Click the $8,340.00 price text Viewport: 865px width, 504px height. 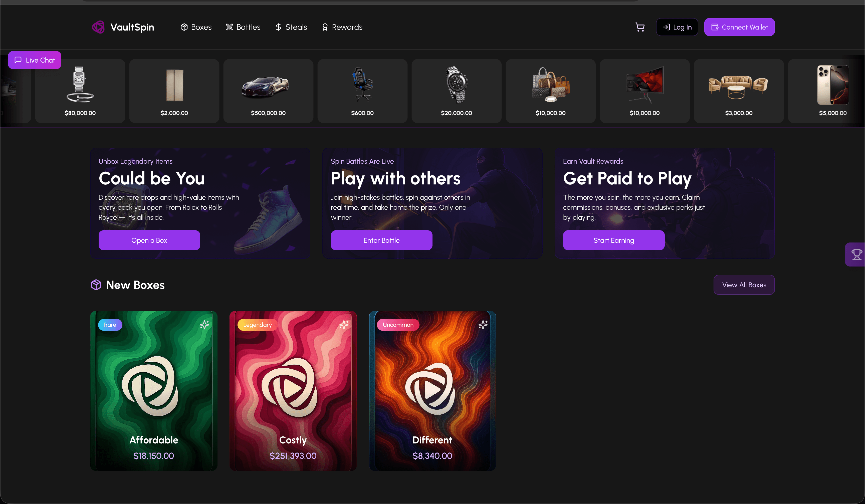[432, 456]
